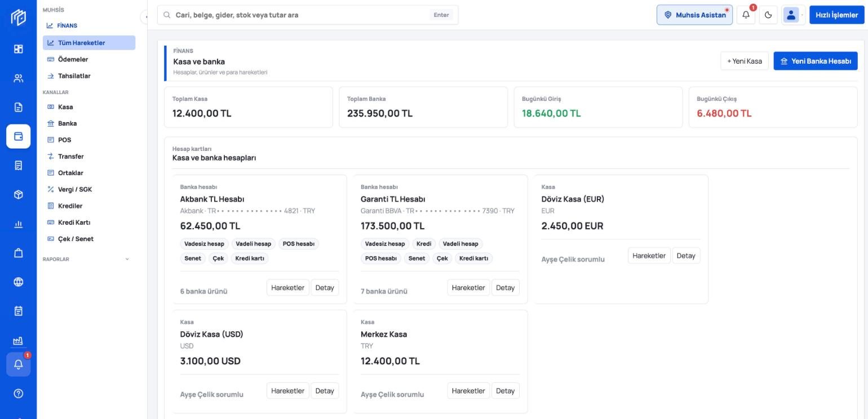
Task: Open the top bar notification bell
Action: pos(746,15)
